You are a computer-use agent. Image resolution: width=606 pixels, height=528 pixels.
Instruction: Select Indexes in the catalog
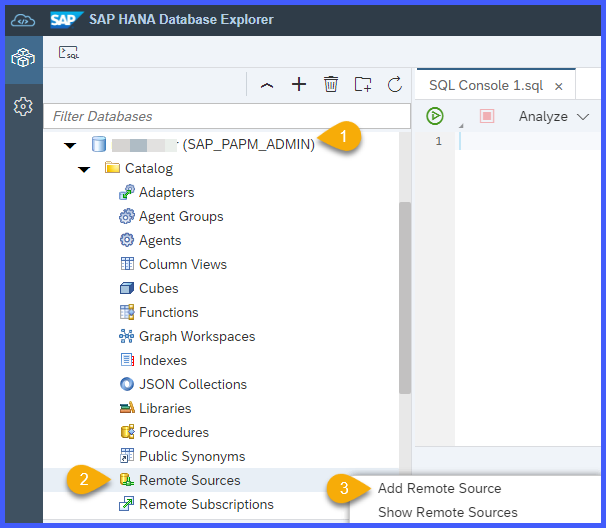click(x=163, y=360)
